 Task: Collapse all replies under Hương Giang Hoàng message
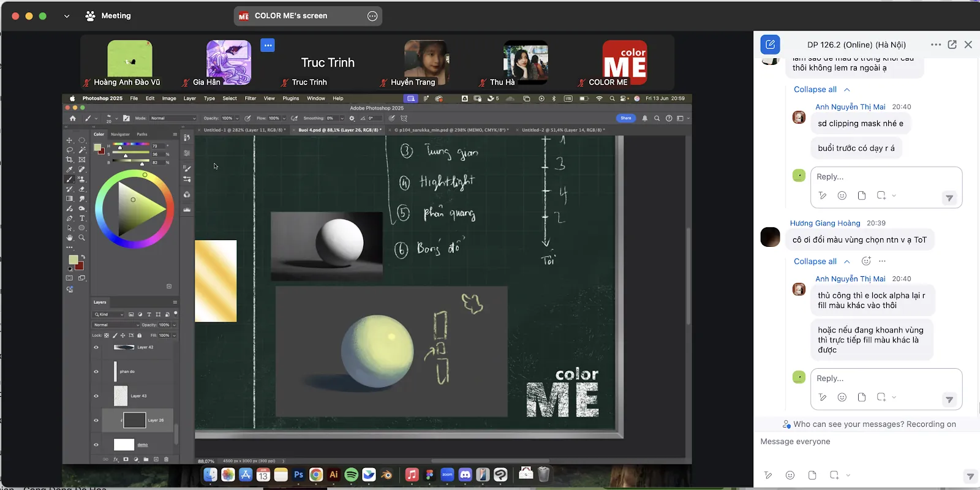click(821, 262)
